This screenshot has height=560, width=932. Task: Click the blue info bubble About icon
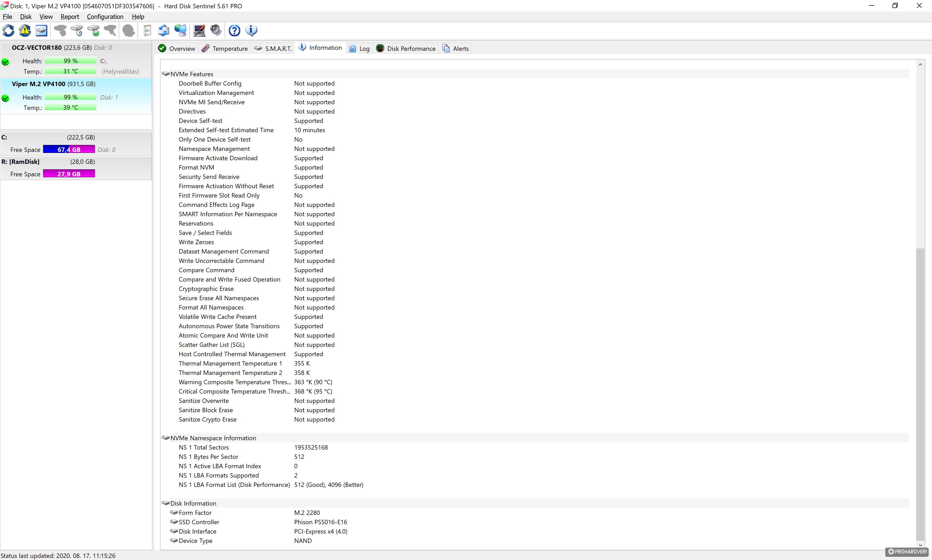click(x=251, y=31)
